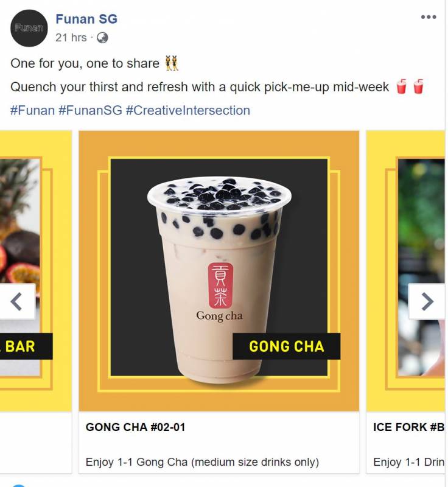Click the public globe audience icon
Viewport: 448px width, 487px height.
pyautogui.click(x=102, y=38)
